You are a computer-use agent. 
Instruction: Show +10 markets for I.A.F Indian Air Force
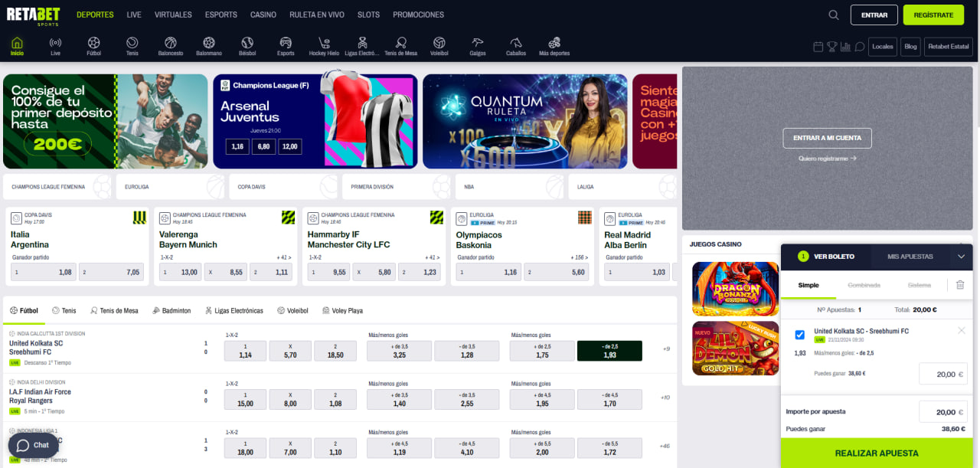(x=665, y=398)
